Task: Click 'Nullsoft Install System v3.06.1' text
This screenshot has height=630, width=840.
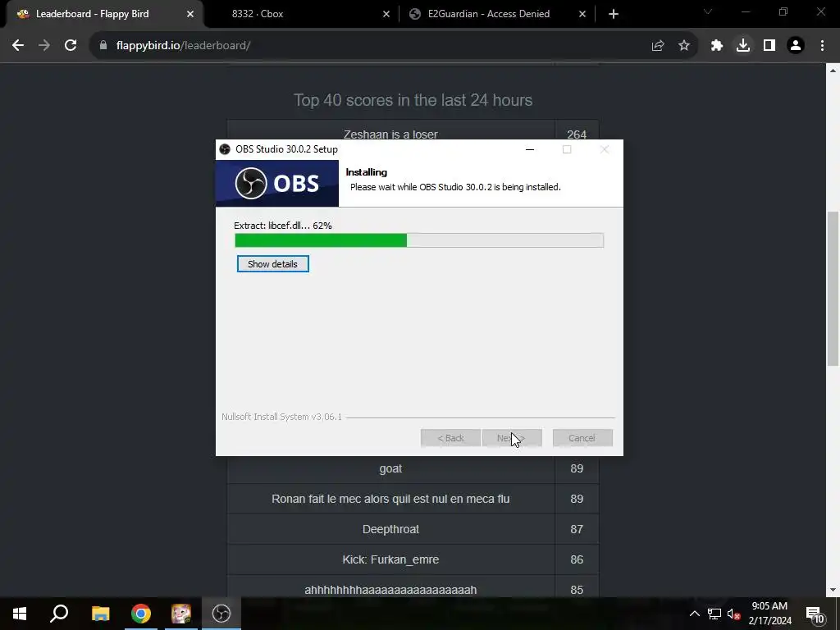Action: tap(282, 417)
